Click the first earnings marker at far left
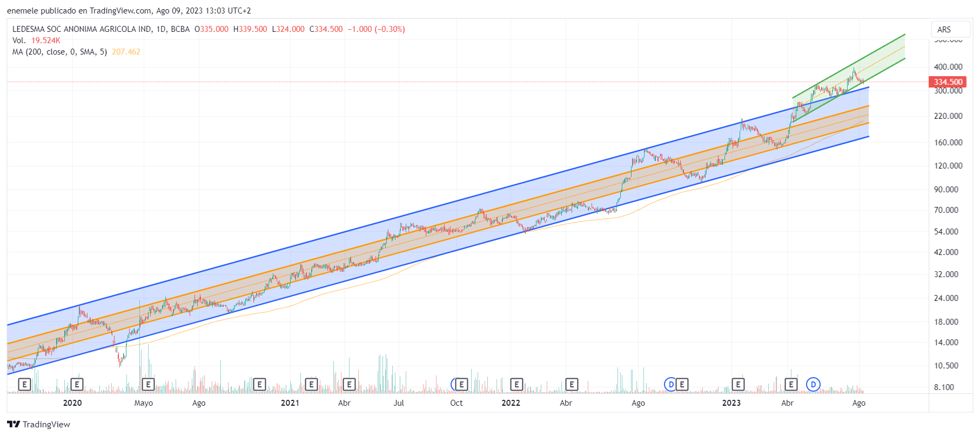980x436 pixels. tap(24, 384)
